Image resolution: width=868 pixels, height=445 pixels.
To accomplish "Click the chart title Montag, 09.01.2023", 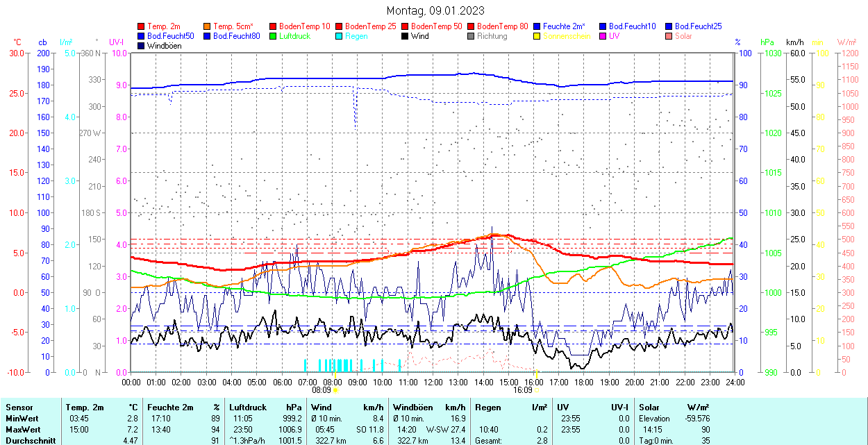I will coord(435,10).
